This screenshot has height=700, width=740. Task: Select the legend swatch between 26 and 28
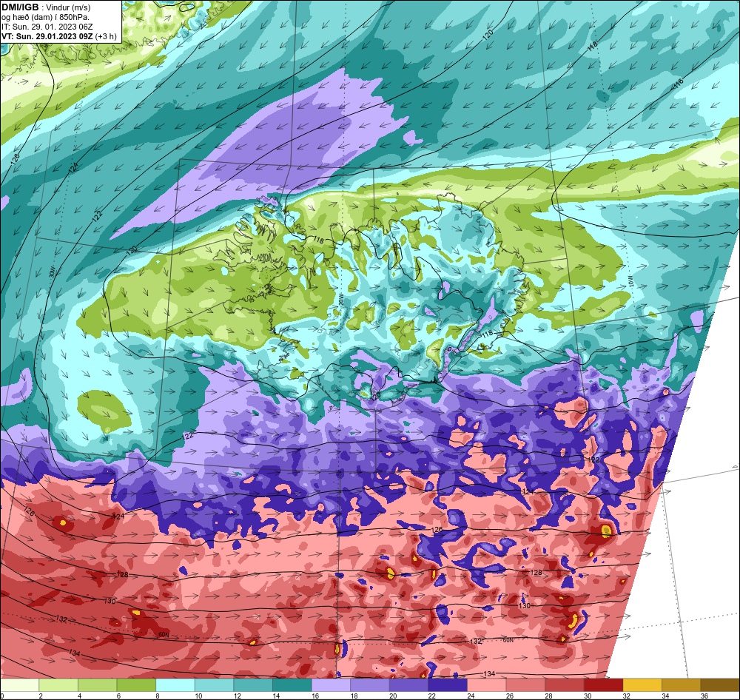tap(525, 685)
